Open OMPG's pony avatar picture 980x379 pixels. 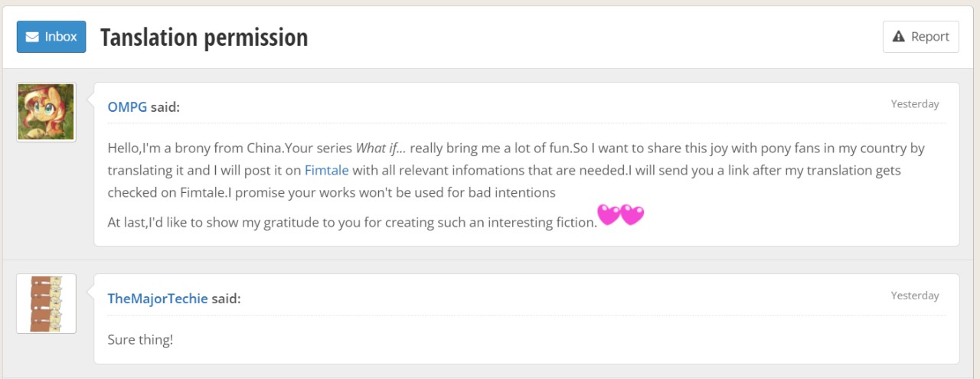tap(46, 113)
